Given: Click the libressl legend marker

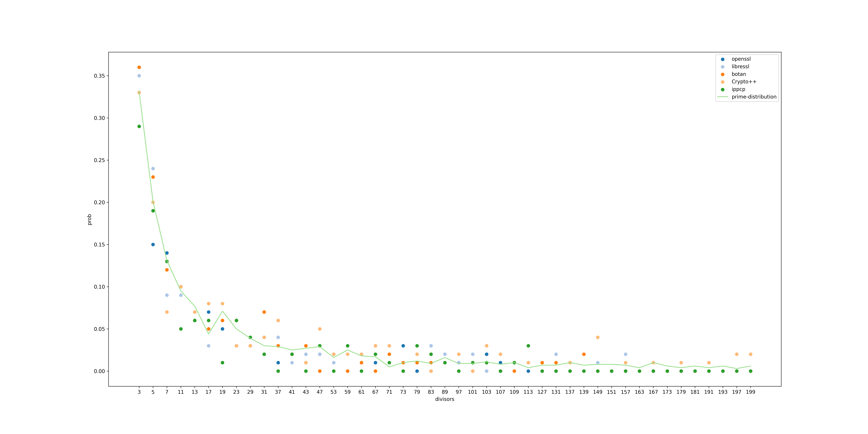Looking at the screenshot, I should point(722,67).
